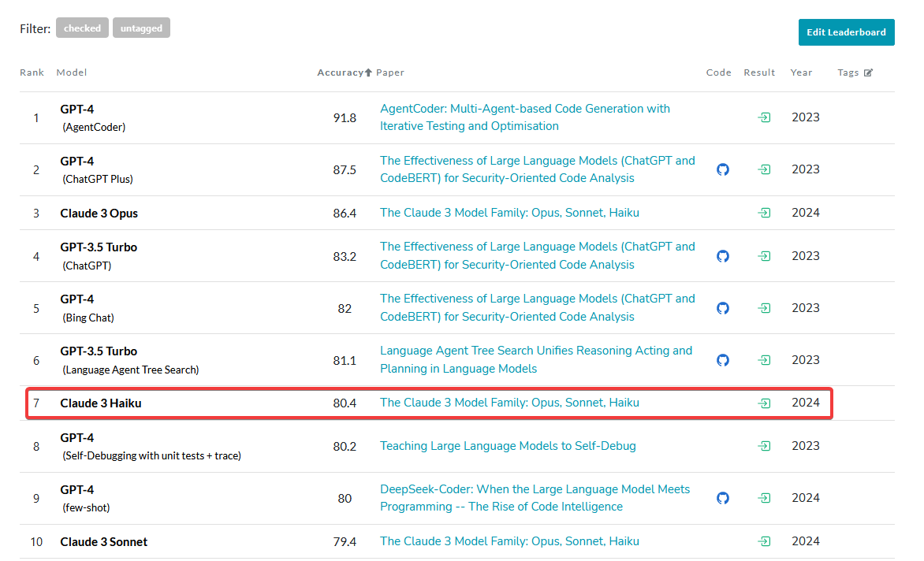Open Effectiveness of LLMs paper in rank 4 row

pos(538,255)
